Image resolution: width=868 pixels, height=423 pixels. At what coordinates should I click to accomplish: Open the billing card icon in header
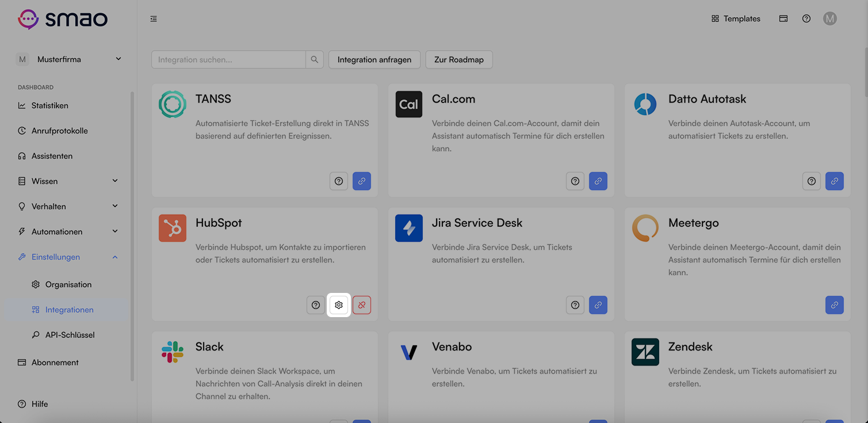783,18
